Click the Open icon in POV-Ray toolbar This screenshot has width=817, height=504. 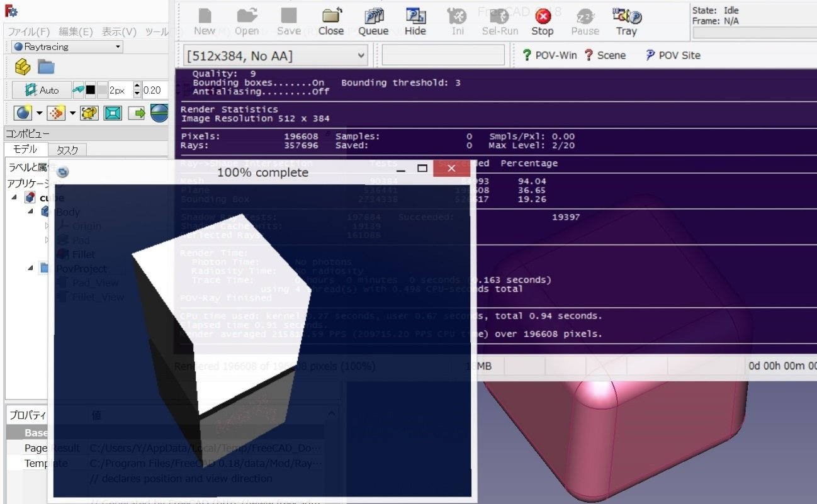(247, 21)
